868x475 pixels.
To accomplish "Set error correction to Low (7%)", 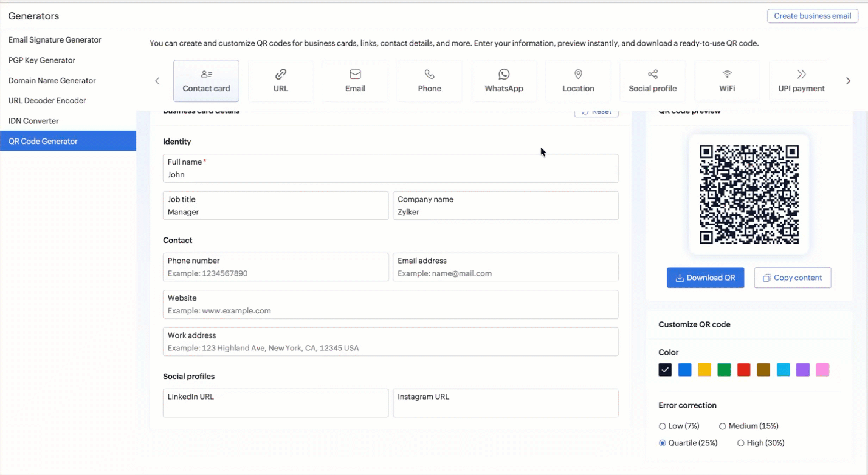I will (679, 426).
